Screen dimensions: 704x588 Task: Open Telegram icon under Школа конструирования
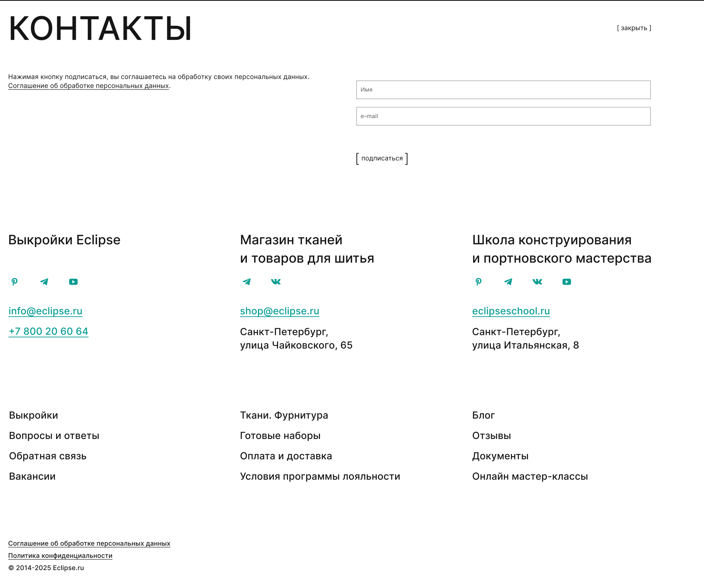pyautogui.click(x=508, y=282)
